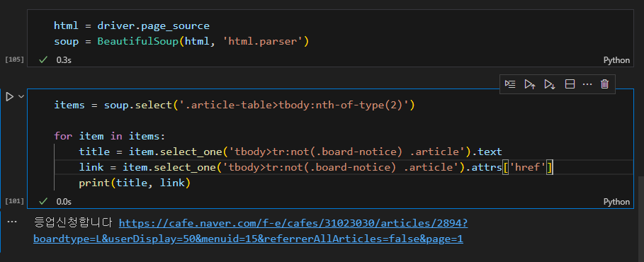This screenshot has width=644, height=262.
Task: Change Python language mode of second cell
Action: [x=616, y=202]
